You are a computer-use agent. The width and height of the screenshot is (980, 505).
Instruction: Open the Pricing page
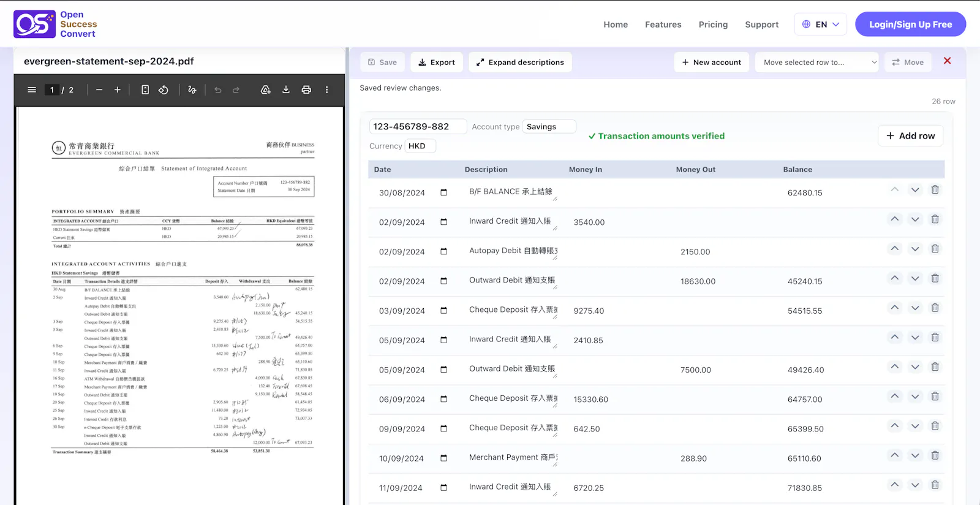(x=714, y=25)
